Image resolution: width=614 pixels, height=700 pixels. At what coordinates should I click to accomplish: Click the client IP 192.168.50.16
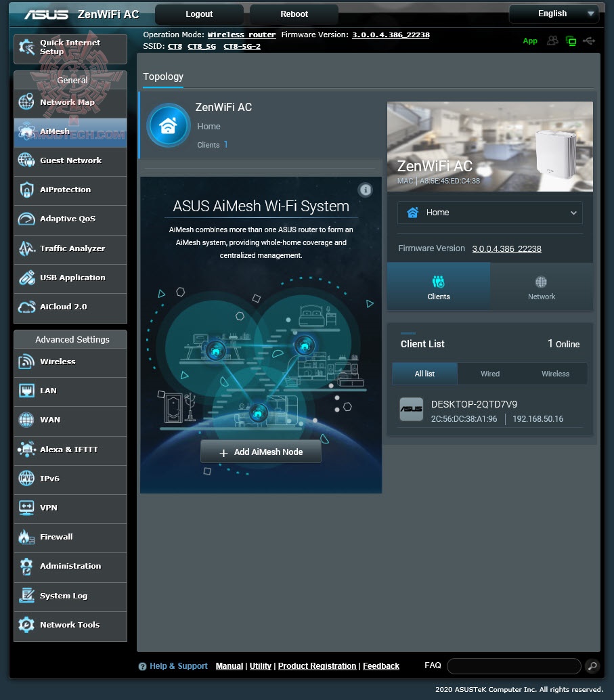click(538, 419)
